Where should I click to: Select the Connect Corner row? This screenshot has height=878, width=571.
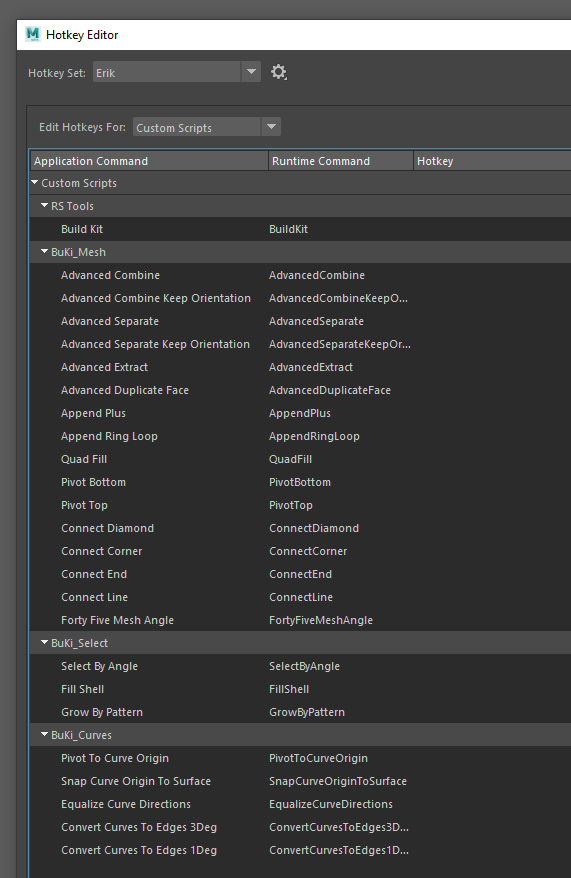point(301,551)
